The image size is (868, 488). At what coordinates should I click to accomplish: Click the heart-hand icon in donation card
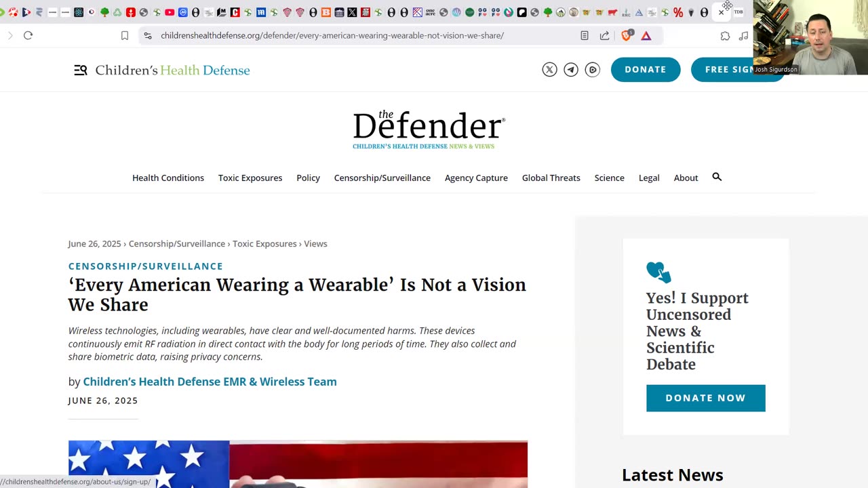[658, 272]
